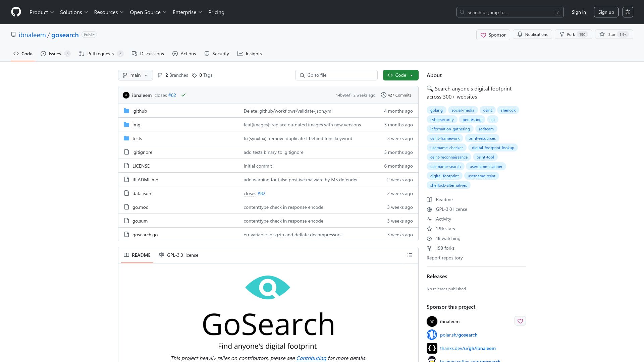This screenshot has width=644, height=362.
Task: Switch to the Pull requests tab
Action: (x=101, y=54)
